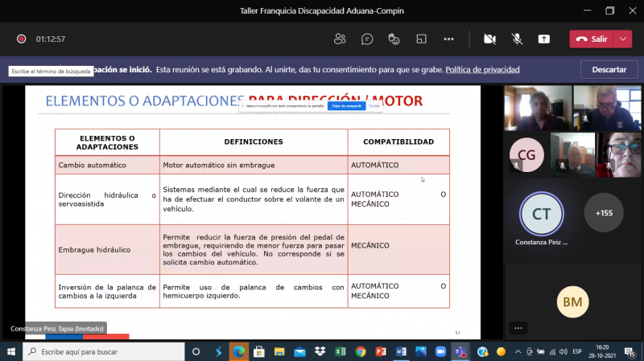Click the recording indicator icon
Image resolution: width=644 pixels, height=361 pixels.
22,39
